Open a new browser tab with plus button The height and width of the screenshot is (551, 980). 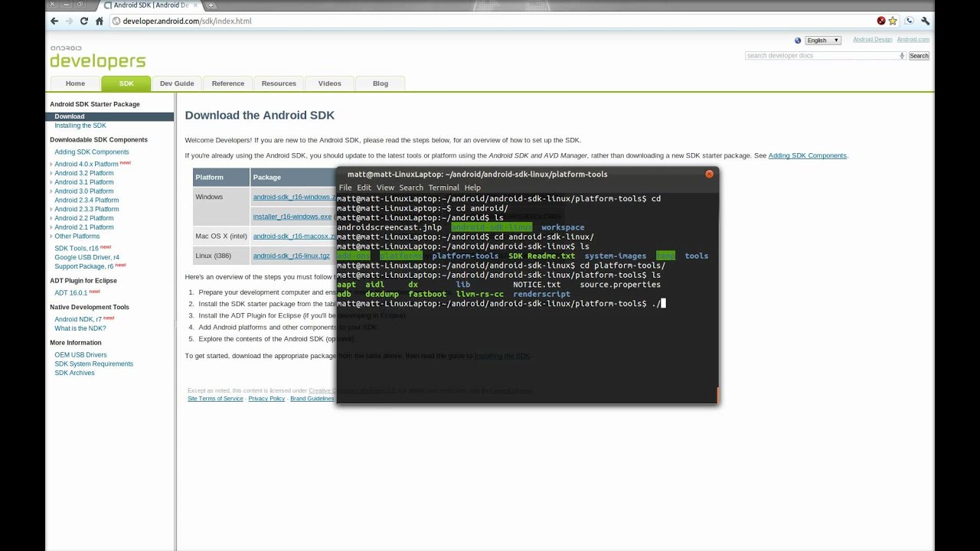[211, 5]
